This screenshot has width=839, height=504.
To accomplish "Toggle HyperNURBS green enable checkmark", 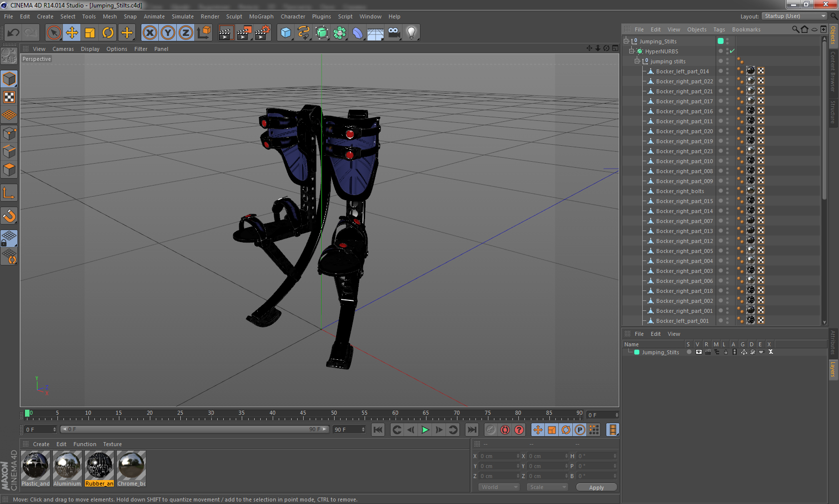I will (x=732, y=51).
